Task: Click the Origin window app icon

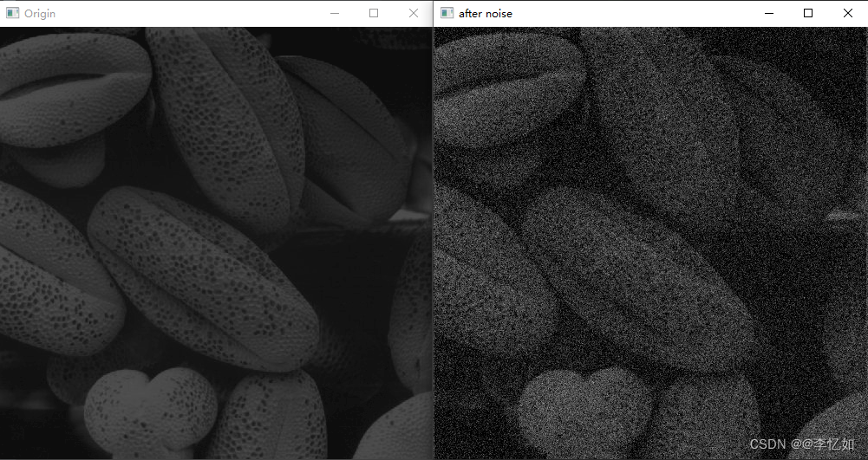Action: point(12,13)
